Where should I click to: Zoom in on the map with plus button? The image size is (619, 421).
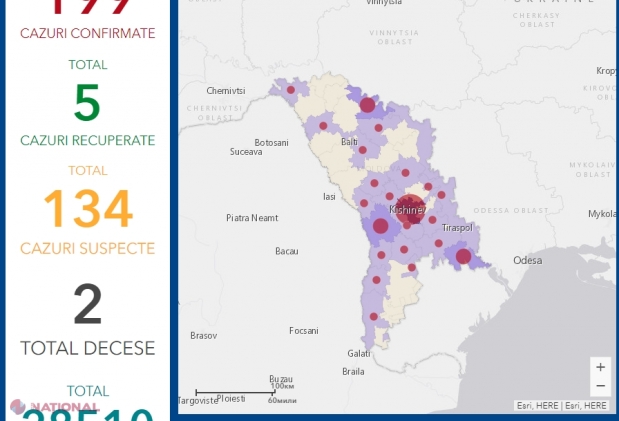point(600,367)
